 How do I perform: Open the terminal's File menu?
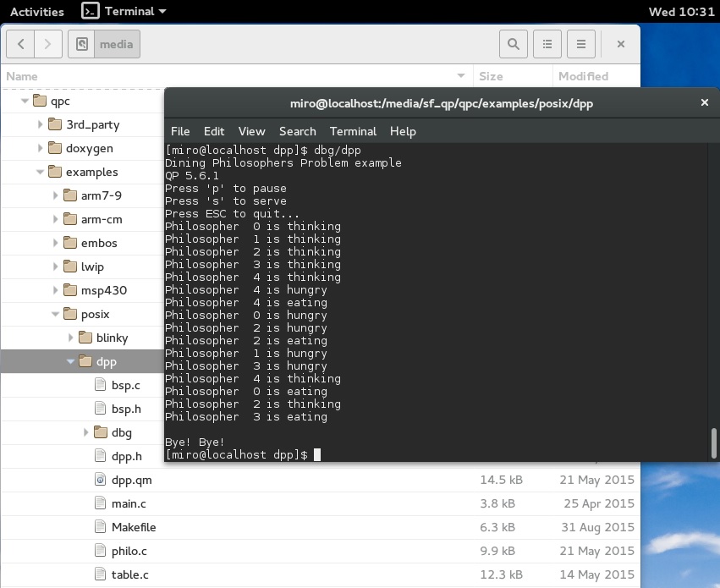tap(180, 131)
